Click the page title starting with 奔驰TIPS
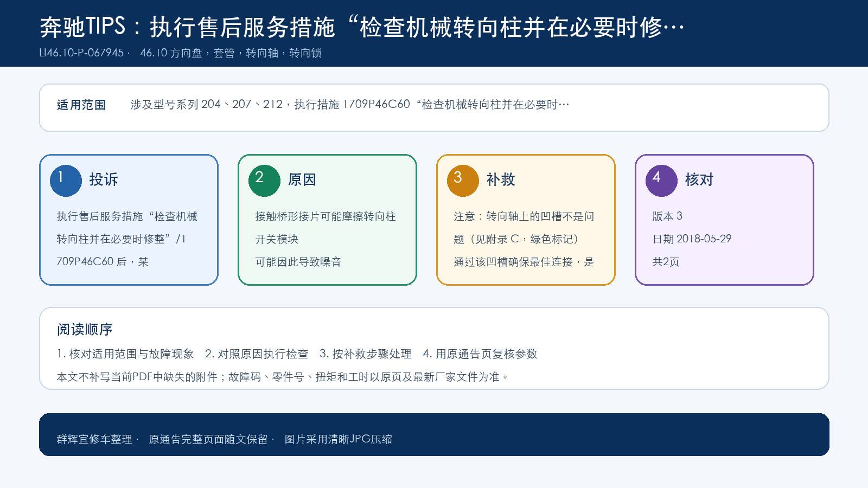 [362, 27]
